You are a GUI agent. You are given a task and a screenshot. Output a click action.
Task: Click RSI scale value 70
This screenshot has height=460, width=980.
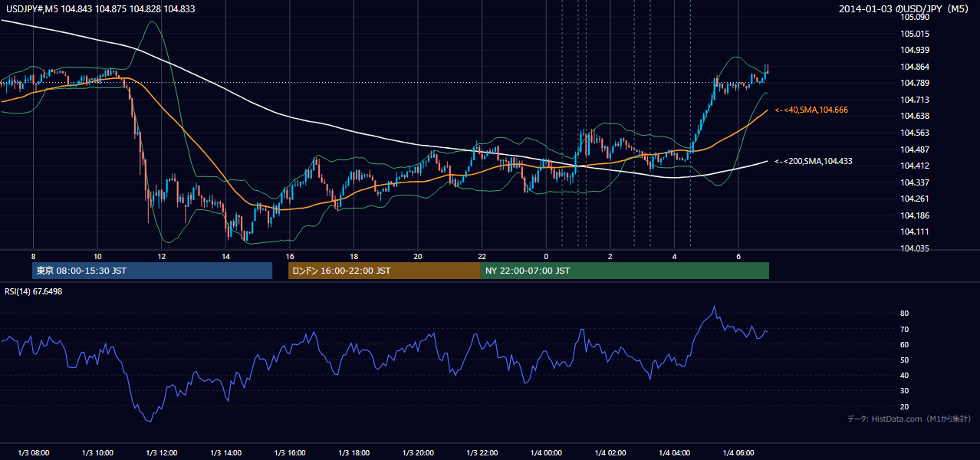(x=905, y=329)
